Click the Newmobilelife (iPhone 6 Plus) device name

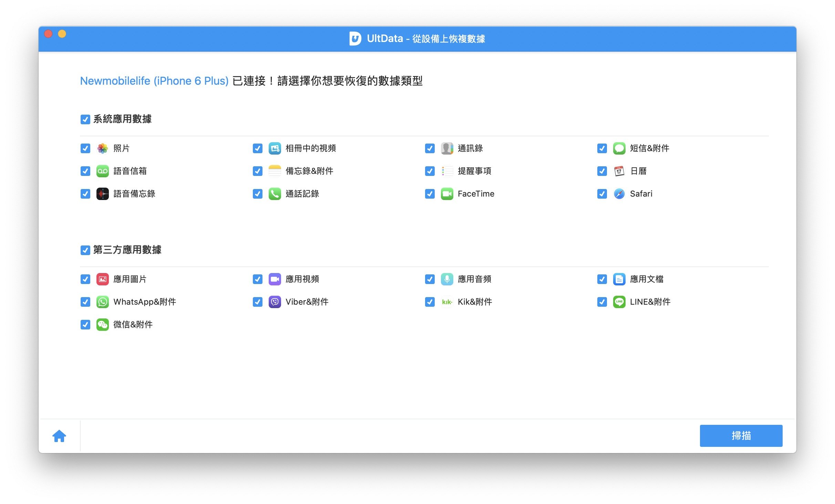(x=154, y=81)
